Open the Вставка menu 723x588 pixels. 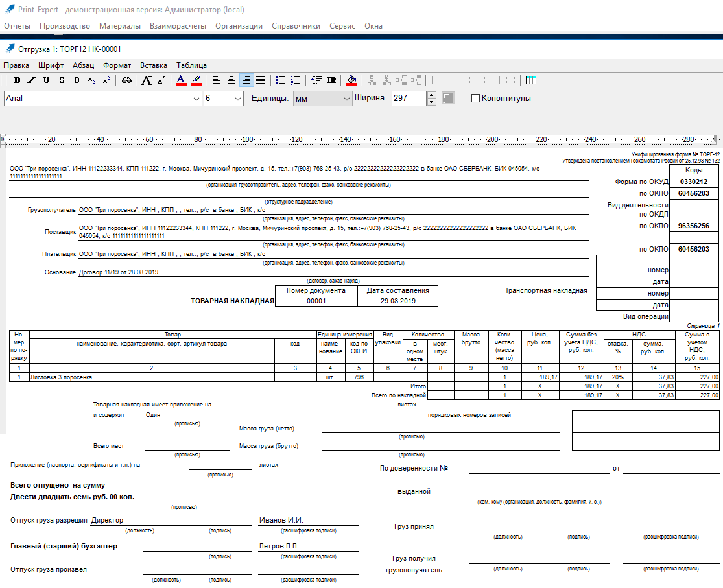[154, 65]
